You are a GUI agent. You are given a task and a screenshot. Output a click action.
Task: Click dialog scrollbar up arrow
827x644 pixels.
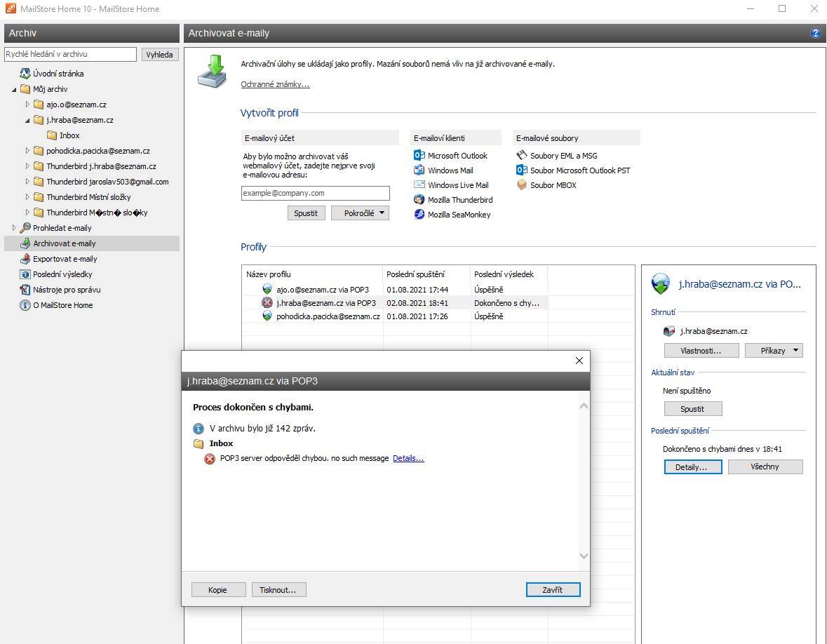pyautogui.click(x=584, y=406)
